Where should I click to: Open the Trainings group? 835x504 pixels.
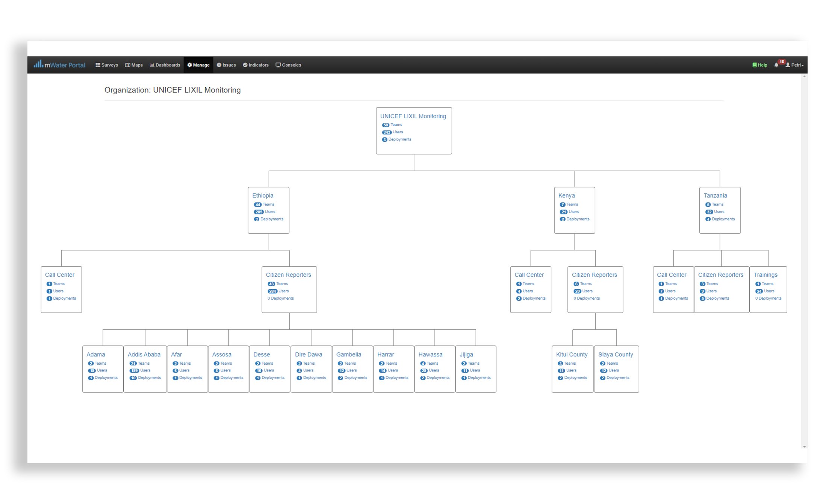(x=765, y=275)
